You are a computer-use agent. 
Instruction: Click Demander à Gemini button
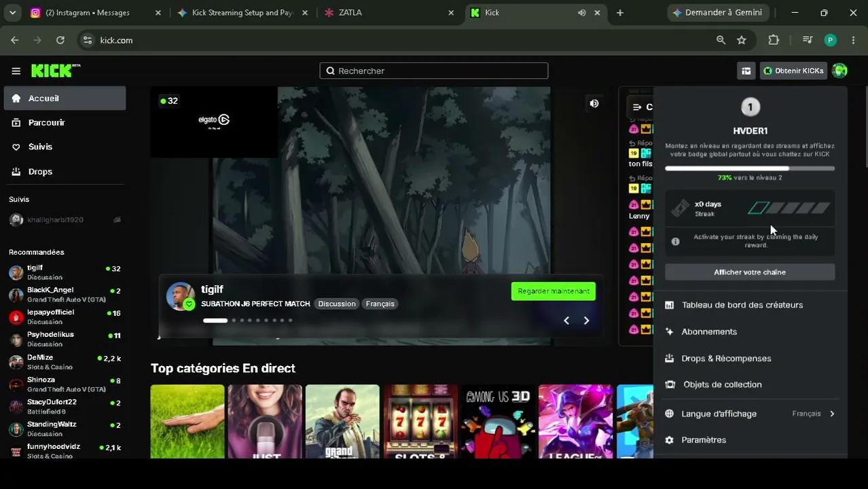point(717,12)
